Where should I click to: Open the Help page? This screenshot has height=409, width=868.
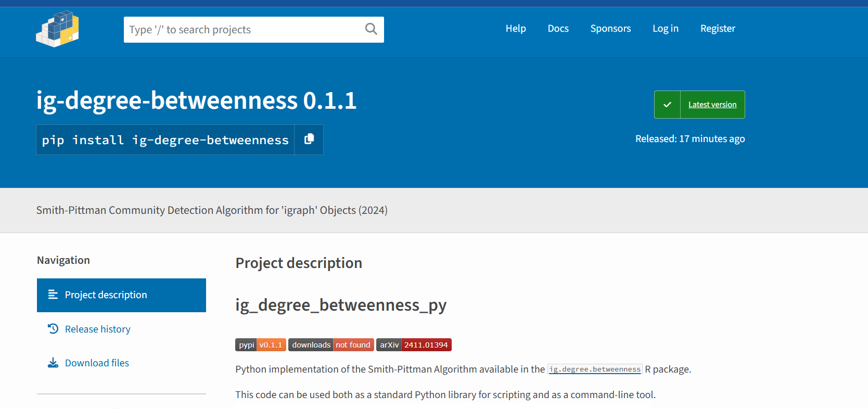click(516, 29)
